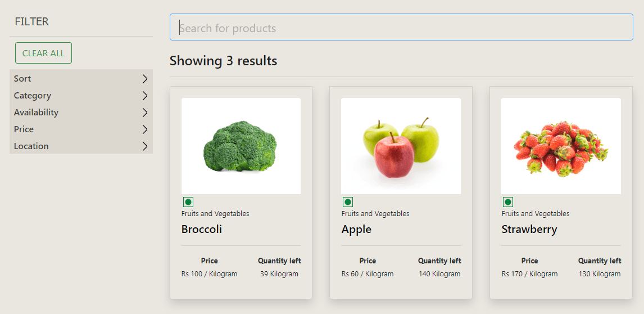The image size is (644, 314).
Task: Click the Sort filter label
Action: (x=22, y=79)
